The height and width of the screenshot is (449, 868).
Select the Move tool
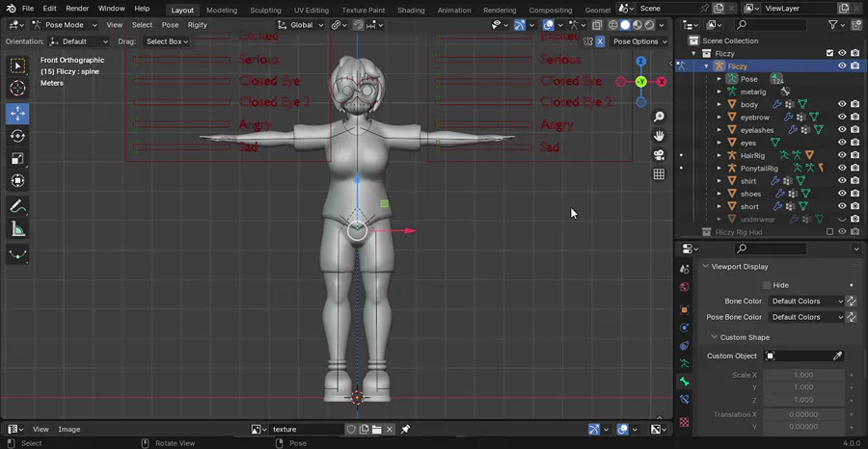17,114
